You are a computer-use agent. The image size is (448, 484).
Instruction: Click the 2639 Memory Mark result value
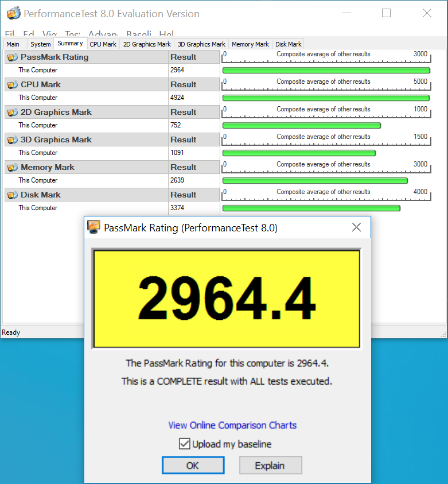click(177, 180)
